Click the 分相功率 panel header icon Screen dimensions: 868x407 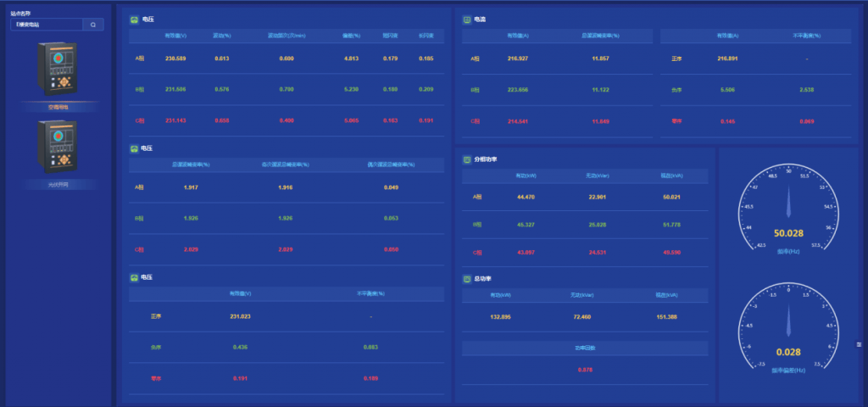pos(467,159)
